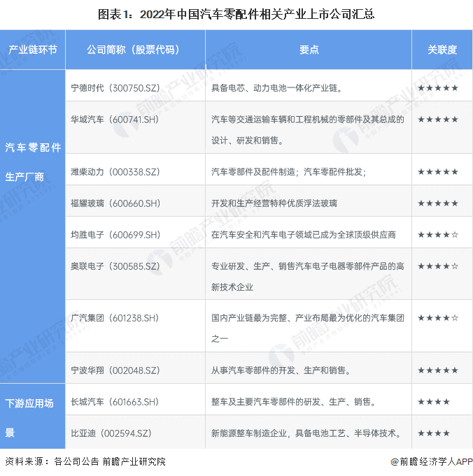The image size is (473, 476).
Task: Click text '开发和生产经营特种优质浮法玻璃'
Action: [274, 203]
